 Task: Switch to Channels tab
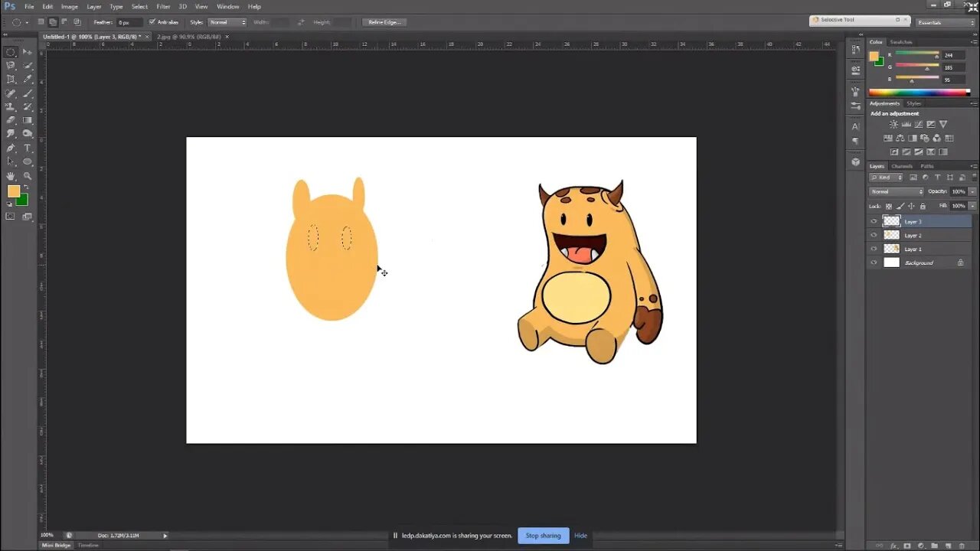point(901,166)
